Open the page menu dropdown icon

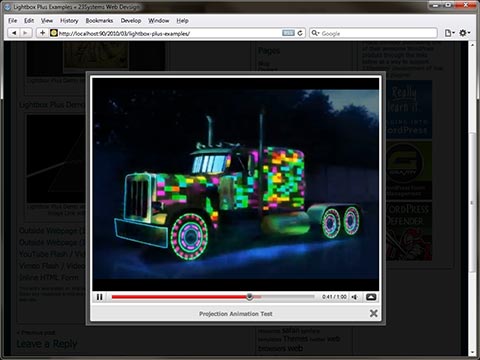[x=449, y=33]
